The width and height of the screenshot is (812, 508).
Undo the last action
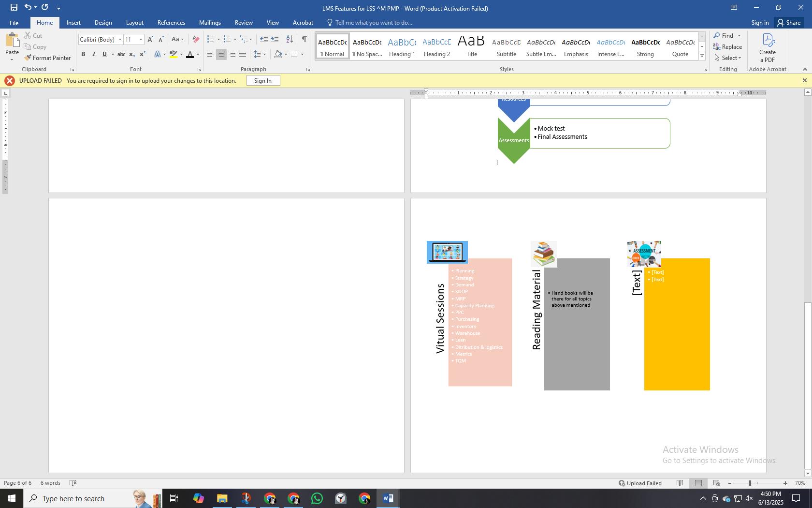tap(28, 7)
